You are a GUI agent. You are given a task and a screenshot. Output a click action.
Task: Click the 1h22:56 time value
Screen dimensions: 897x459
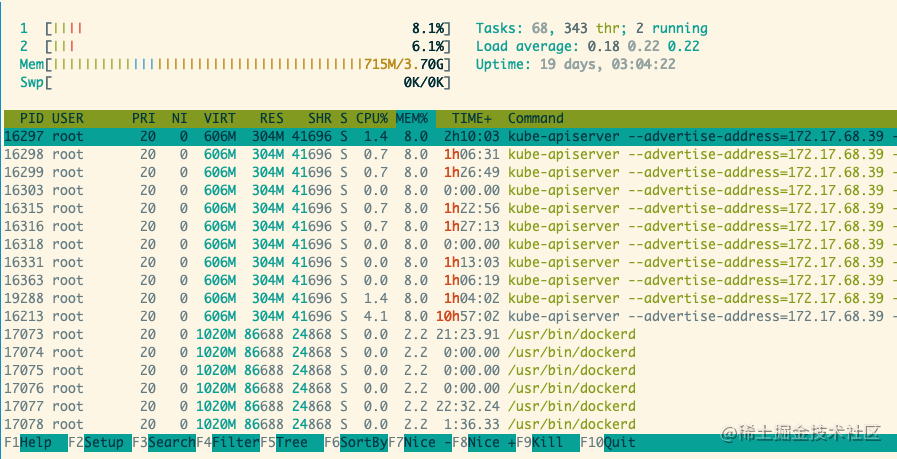click(471, 209)
